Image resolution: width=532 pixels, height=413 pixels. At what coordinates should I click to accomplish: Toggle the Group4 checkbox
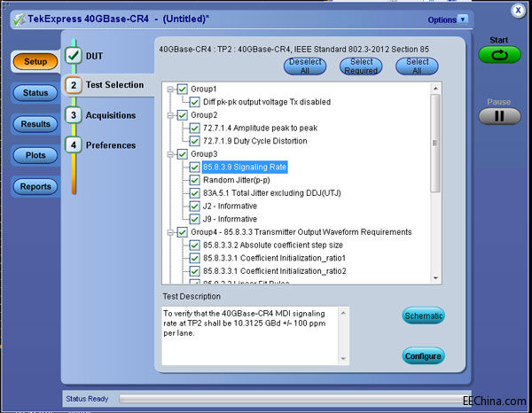183,232
